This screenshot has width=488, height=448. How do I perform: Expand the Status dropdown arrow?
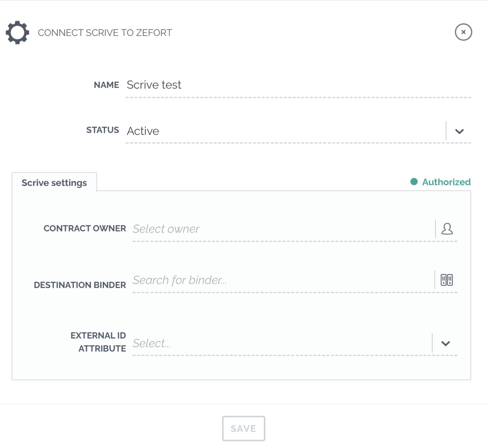click(x=459, y=131)
